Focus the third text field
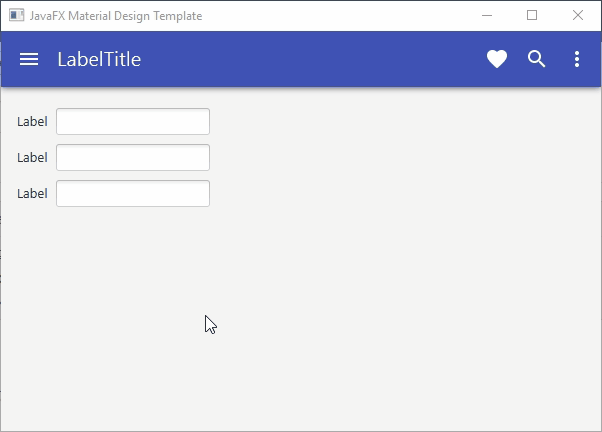 click(133, 193)
